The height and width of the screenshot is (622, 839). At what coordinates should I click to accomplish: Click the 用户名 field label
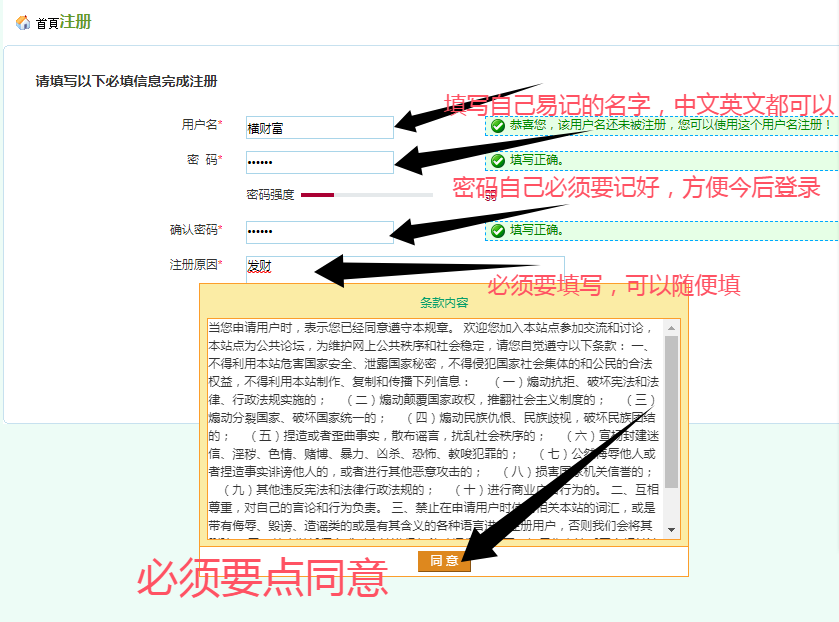coord(199,125)
